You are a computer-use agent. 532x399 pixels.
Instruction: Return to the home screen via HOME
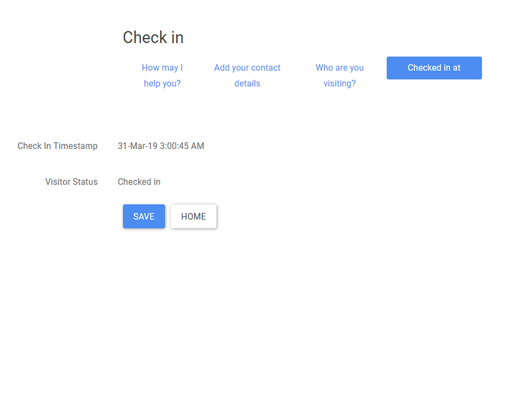click(194, 216)
